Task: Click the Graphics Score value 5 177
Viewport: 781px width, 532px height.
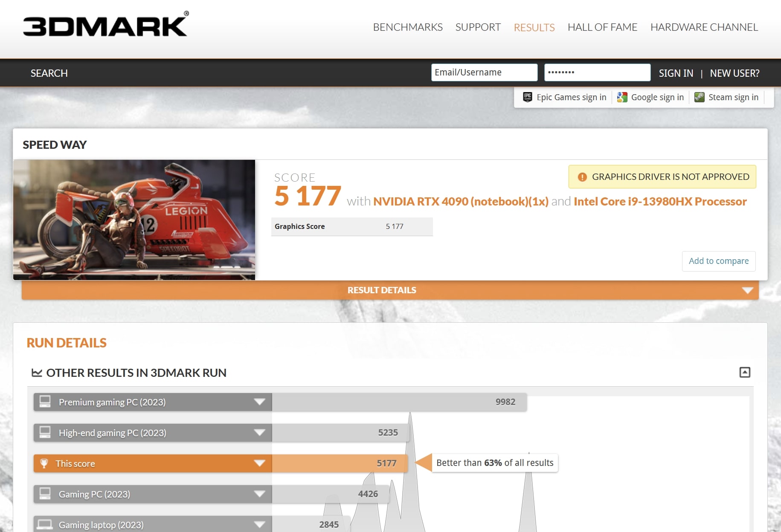Action: click(395, 226)
